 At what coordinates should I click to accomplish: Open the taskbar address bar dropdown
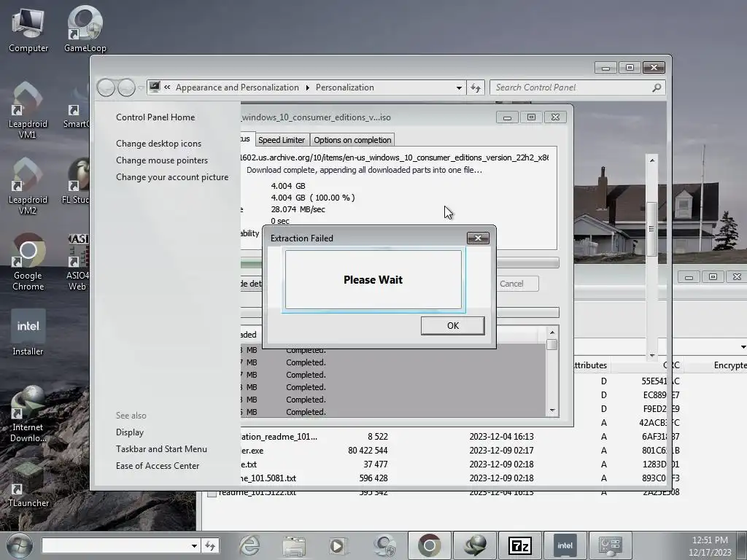[x=194, y=545]
